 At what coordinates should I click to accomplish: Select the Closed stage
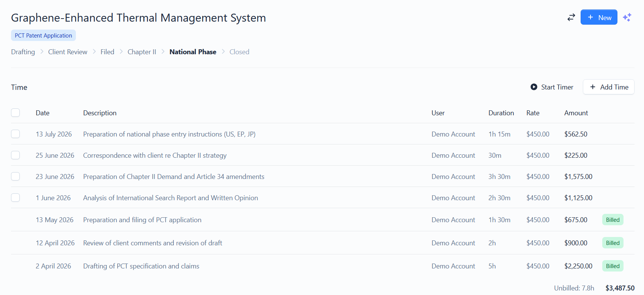pos(239,52)
